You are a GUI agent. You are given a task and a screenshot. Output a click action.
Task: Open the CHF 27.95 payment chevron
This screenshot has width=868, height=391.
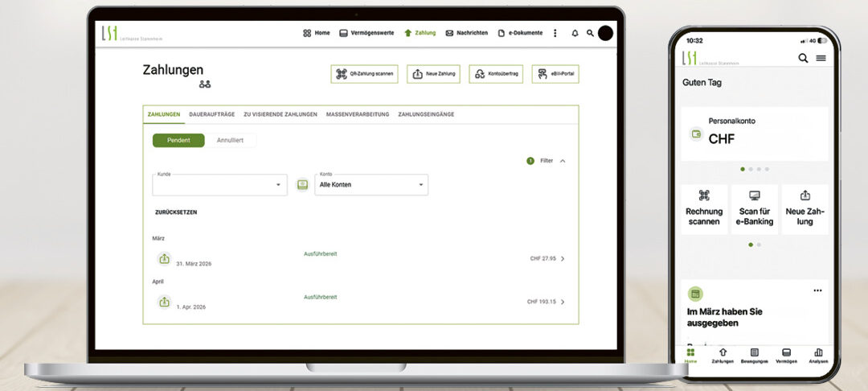(x=563, y=258)
